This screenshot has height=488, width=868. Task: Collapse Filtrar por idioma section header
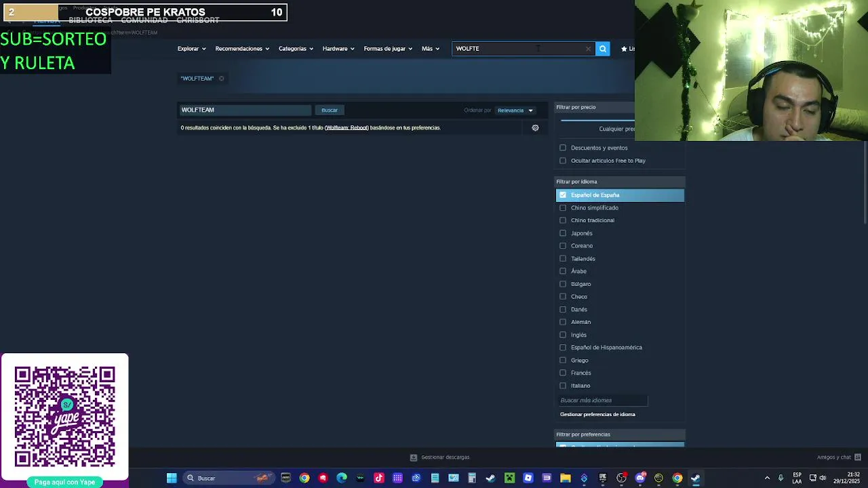coord(620,182)
